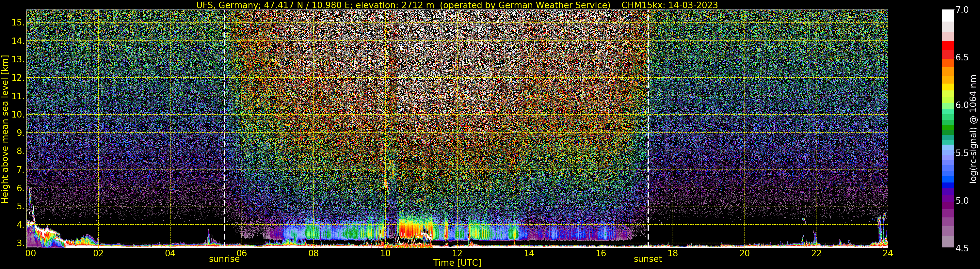The image size is (980, 269).
Task: Click the "12" time axis tick label
Action: (457, 253)
